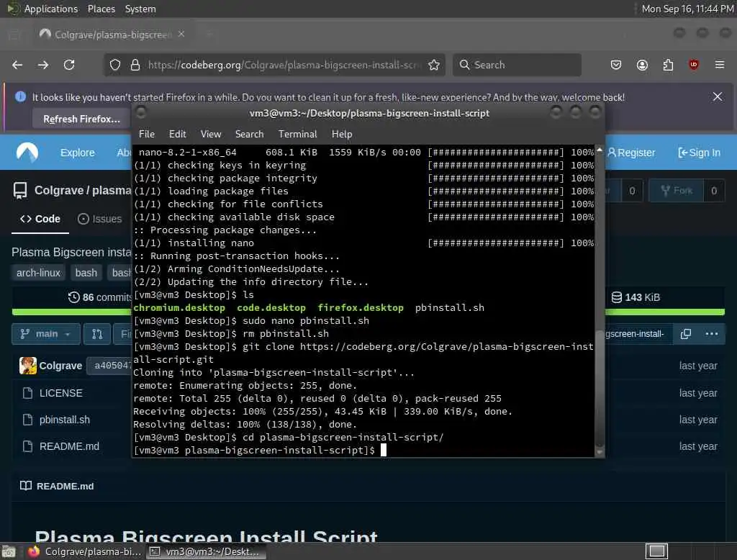Reload the Codeberg page

(69, 65)
